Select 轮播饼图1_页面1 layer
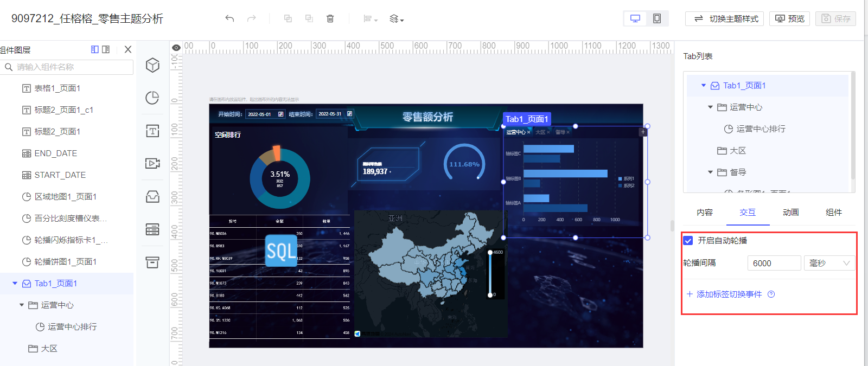The height and width of the screenshot is (366, 868). tap(67, 262)
